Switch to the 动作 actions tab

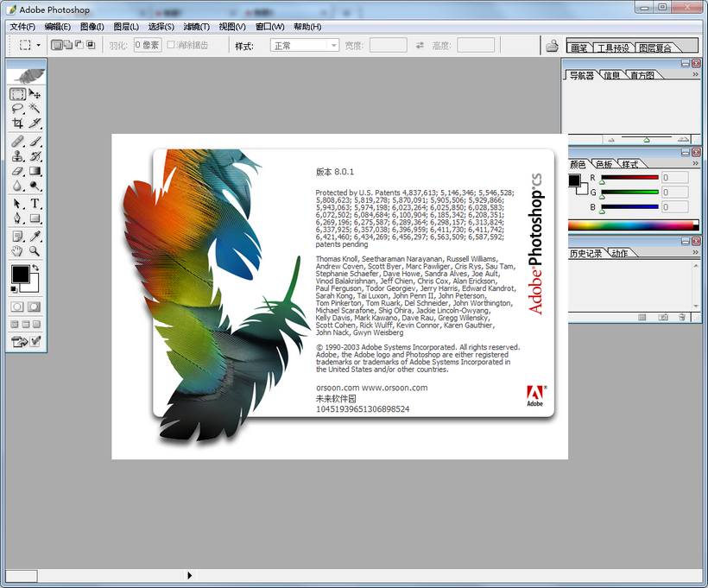(620, 253)
